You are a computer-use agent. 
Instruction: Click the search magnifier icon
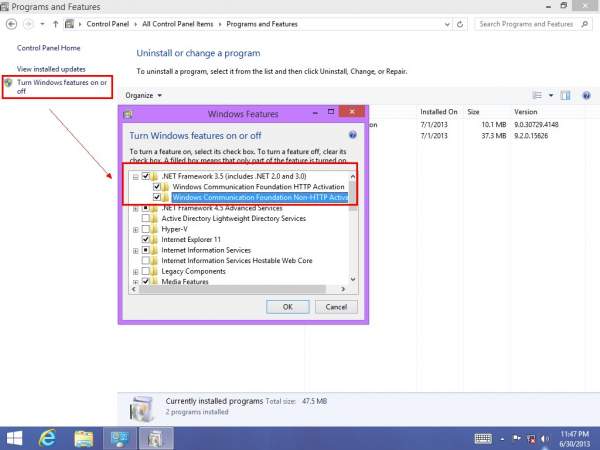click(x=584, y=24)
